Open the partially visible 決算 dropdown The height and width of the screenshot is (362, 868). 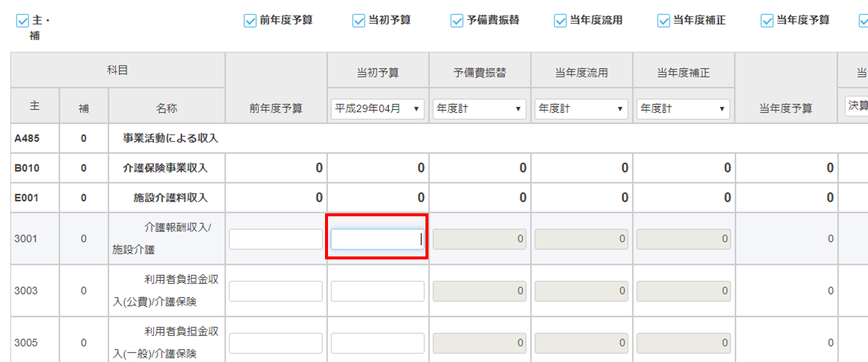pyautogui.click(x=856, y=106)
